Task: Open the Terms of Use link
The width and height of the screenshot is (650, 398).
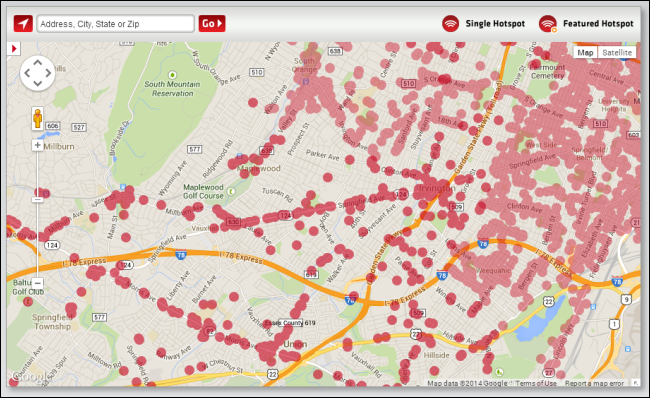Action: pyautogui.click(x=536, y=383)
